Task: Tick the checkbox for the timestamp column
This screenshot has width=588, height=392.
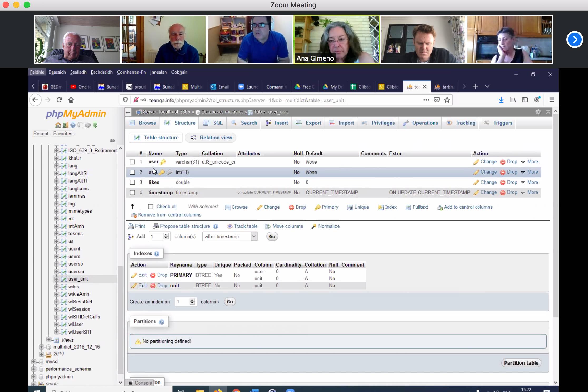Action: pyautogui.click(x=133, y=193)
